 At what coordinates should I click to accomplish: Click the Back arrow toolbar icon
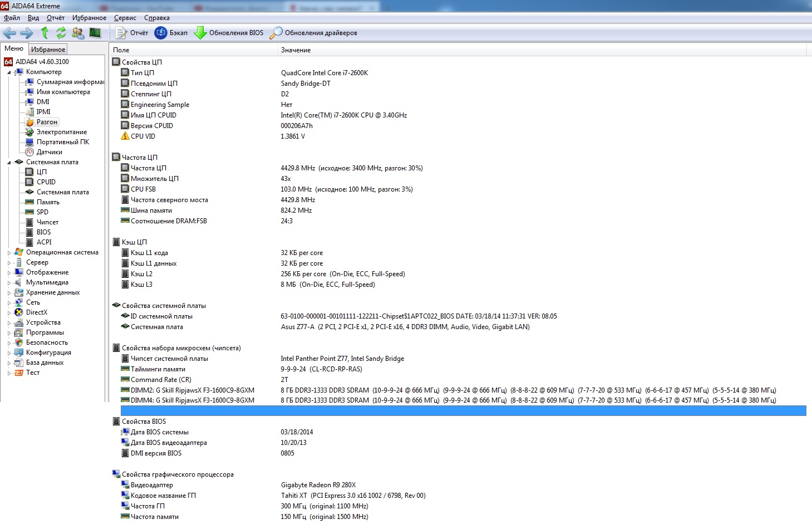pyautogui.click(x=9, y=33)
